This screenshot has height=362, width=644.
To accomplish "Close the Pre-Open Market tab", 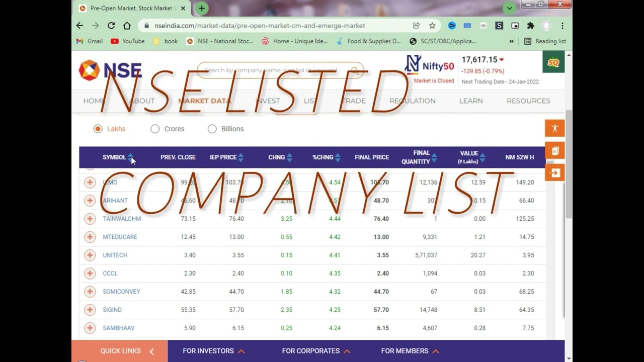I will point(183,8).
